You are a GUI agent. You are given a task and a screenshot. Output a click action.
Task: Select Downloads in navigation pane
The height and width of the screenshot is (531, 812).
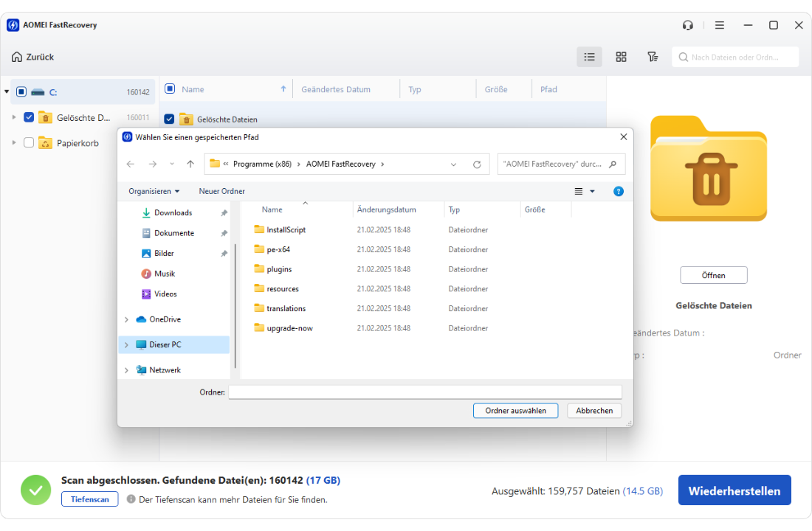(x=173, y=212)
